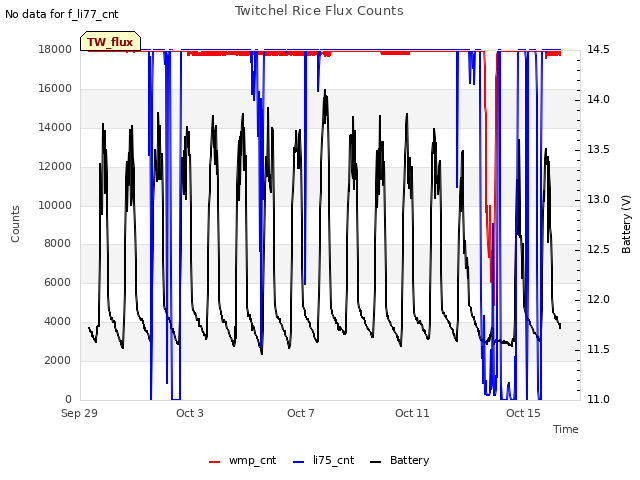Viewport: 640px width, 480px height.
Task: Toggle wmp_cnt series in legend
Action: coord(242,460)
